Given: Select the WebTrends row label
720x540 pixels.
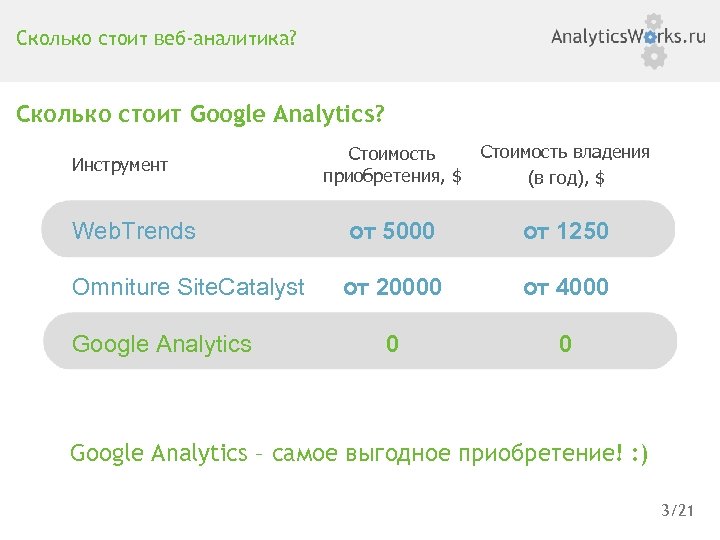Looking at the screenshot, I should pos(134,231).
